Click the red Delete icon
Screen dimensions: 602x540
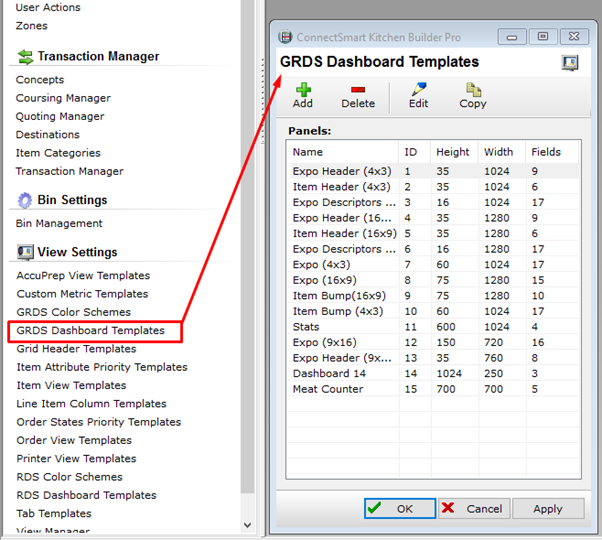point(358,90)
